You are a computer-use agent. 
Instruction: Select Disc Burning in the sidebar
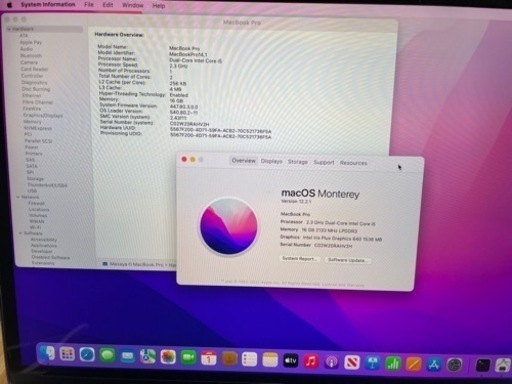pyautogui.click(x=36, y=89)
